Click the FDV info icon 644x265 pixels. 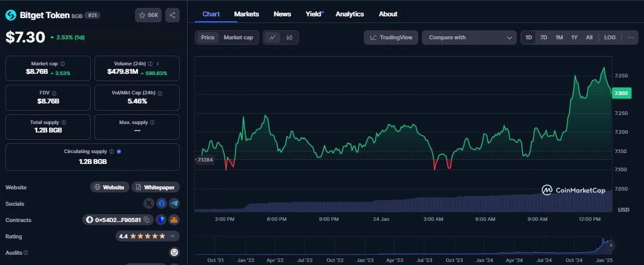(x=54, y=93)
